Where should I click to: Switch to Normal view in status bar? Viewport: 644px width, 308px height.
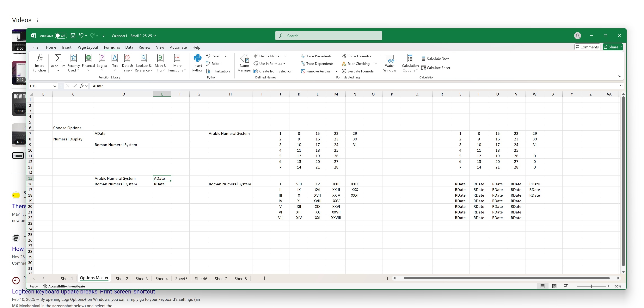[x=543, y=286]
